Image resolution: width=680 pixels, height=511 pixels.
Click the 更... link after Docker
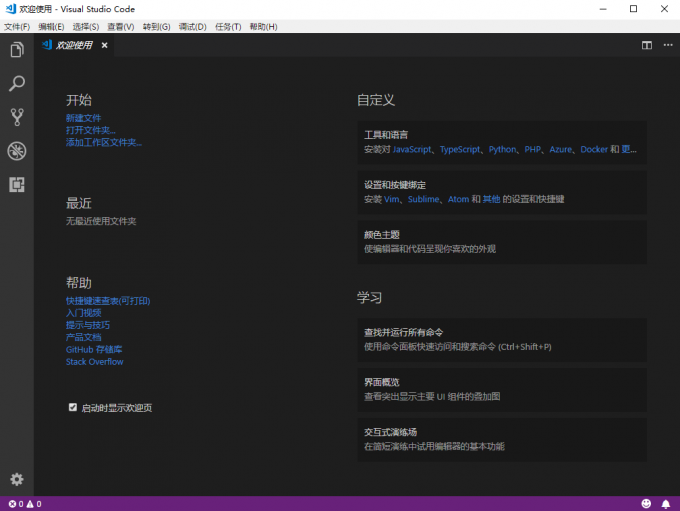point(629,149)
